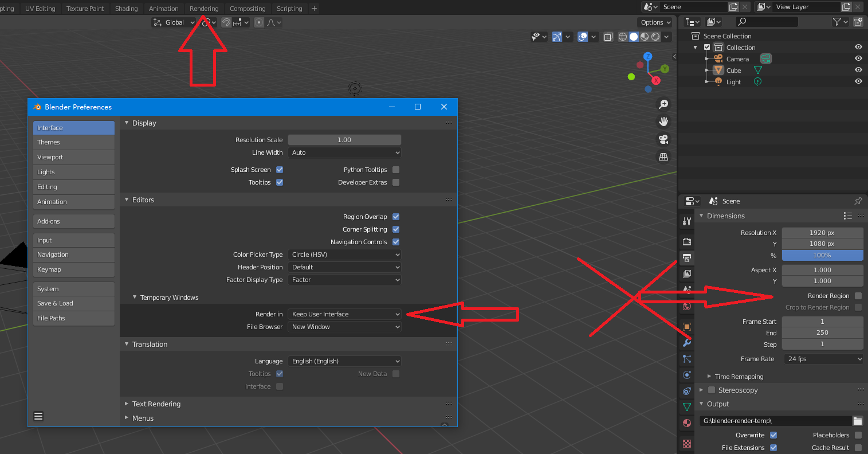868x454 pixels.
Task: Pin the Scene properties editor
Action: click(858, 201)
